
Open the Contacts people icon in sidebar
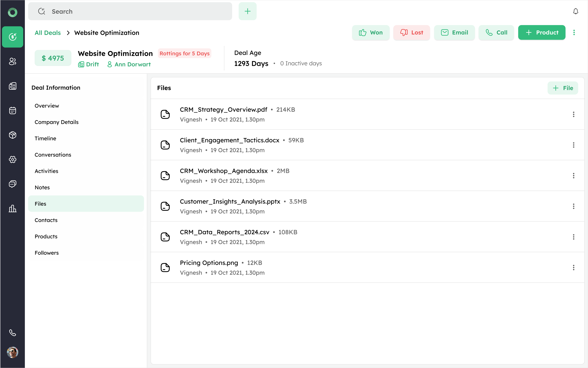(x=13, y=61)
